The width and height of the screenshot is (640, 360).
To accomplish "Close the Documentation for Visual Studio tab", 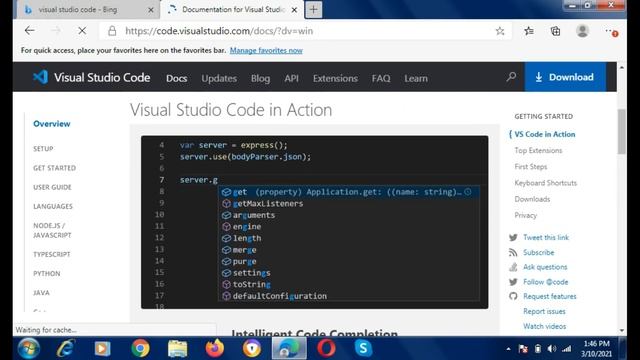I will click(x=294, y=10).
